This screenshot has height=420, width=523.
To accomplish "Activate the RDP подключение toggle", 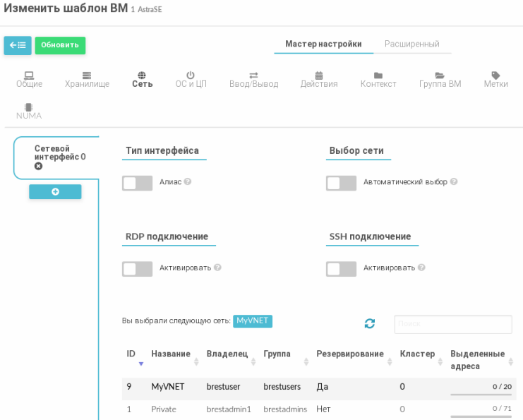I will pos(138,269).
